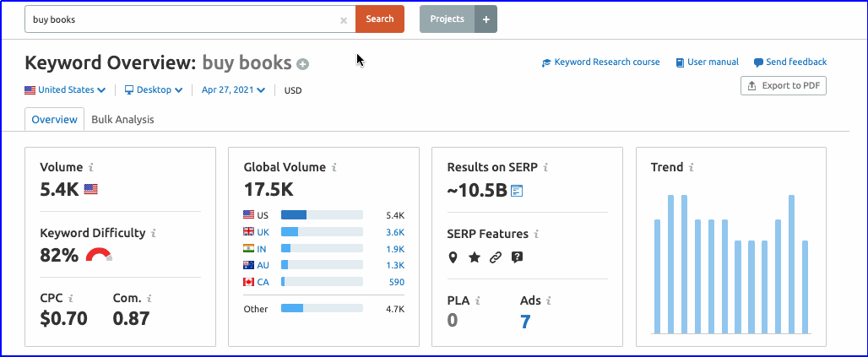Open the Keyword Research course link

pos(601,62)
